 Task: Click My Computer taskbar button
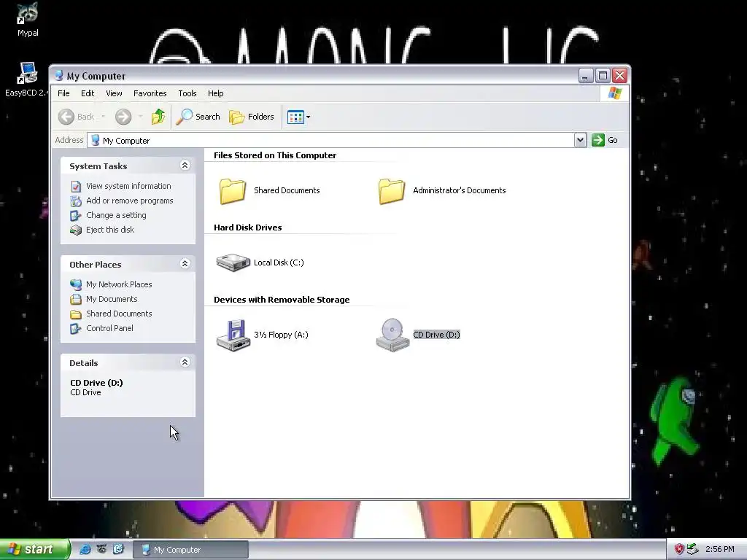[x=190, y=550]
